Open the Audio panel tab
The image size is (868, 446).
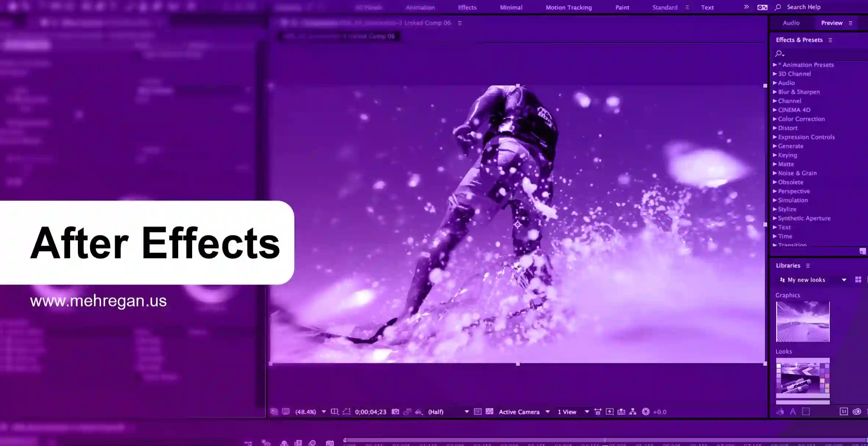791,23
